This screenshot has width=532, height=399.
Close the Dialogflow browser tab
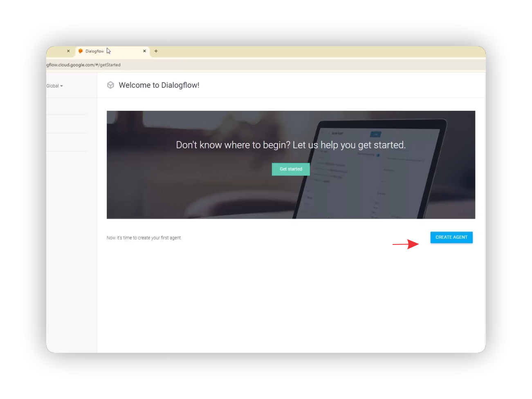(x=144, y=51)
